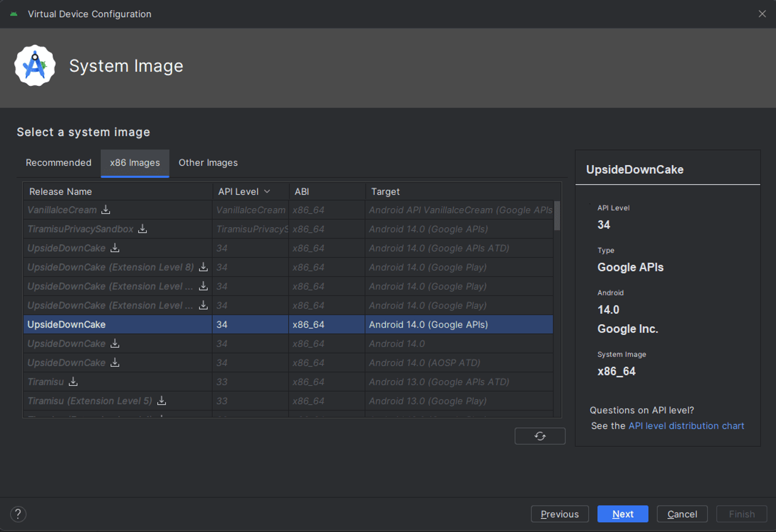The height and width of the screenshot is (532, 776).
Task: Sort by the Release Name column header
Action: pos(118,191)
